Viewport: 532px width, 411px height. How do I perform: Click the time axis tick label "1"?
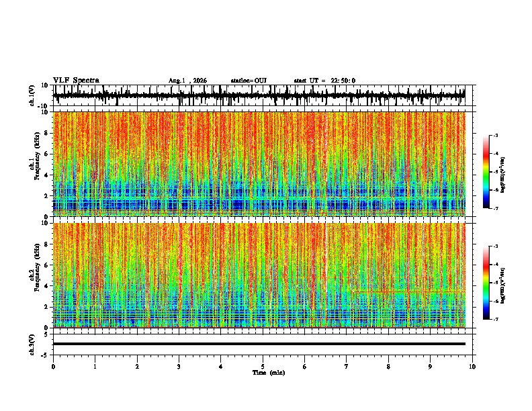pyautogui.click(x=95, y=367)
